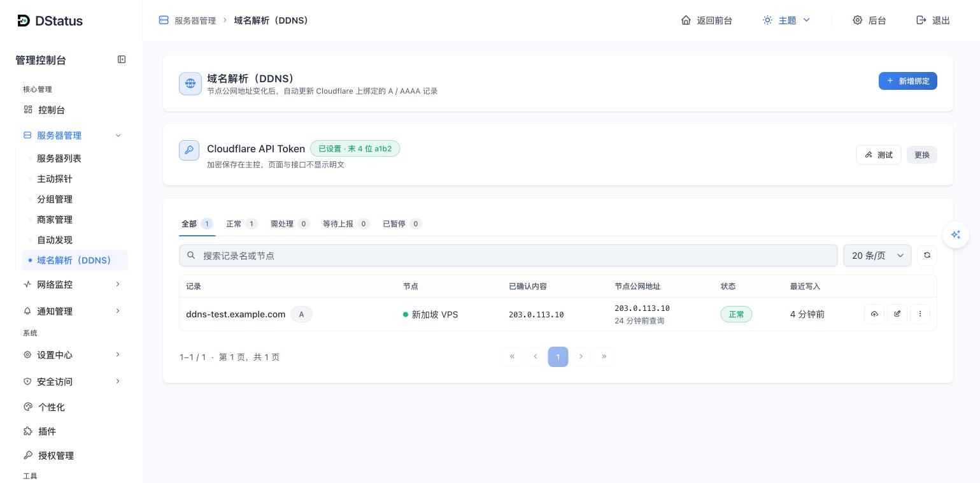Click the previous page arrow

point(535,356)
